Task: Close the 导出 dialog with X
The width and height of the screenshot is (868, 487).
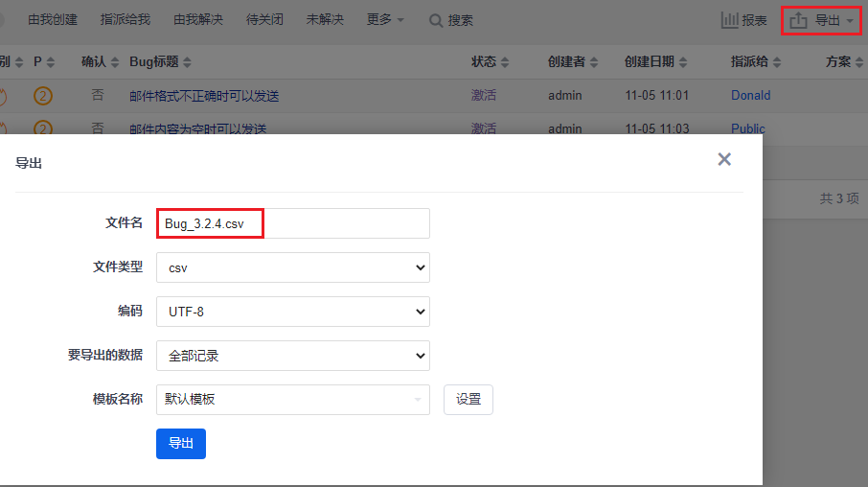Action: 724,159
